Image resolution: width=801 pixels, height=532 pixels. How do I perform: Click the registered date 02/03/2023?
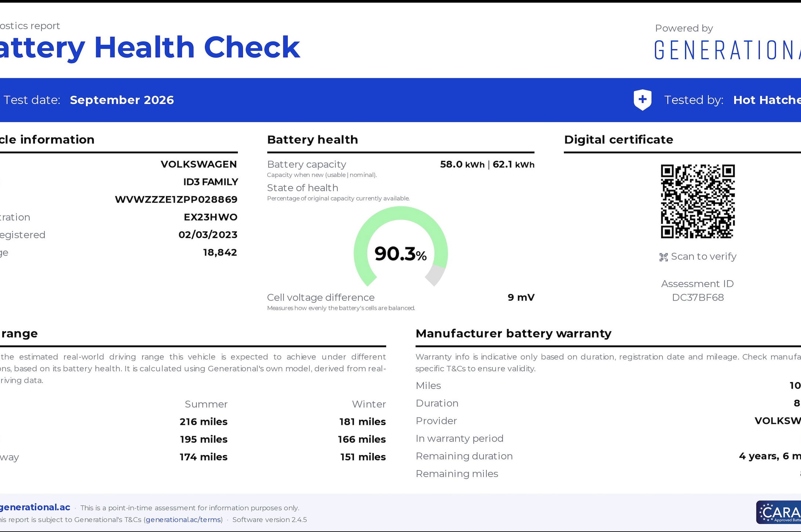pos(208,235)
